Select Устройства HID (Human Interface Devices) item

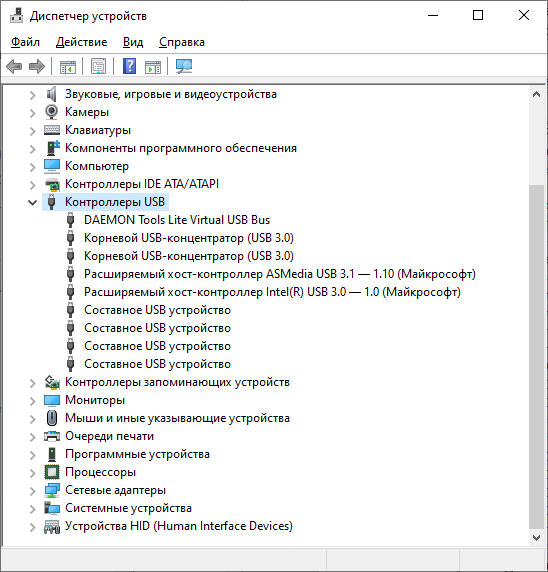179,526
